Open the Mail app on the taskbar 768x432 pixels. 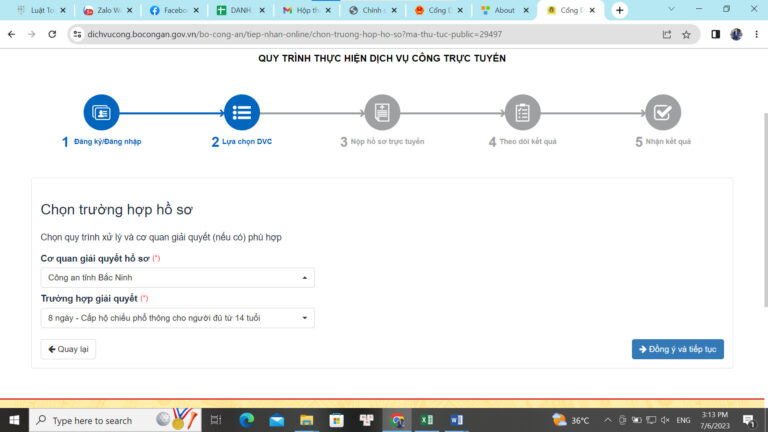pos(277,420)
